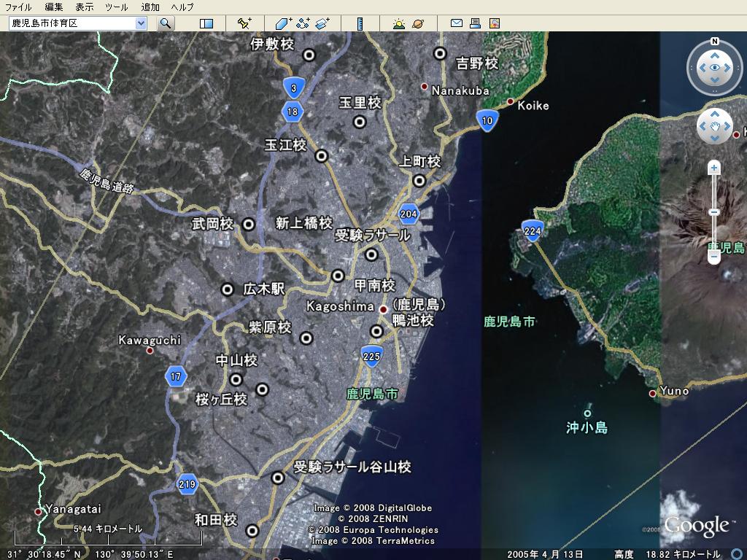Select the 玉江校 placemark marker
747x560 pixels.
322,156
